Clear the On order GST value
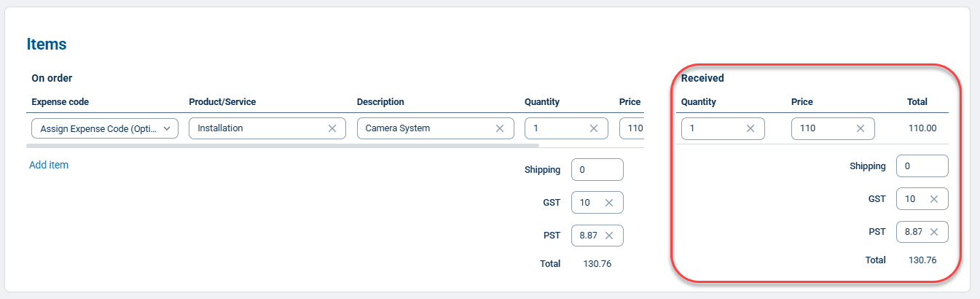 click(x=609, y=203)
